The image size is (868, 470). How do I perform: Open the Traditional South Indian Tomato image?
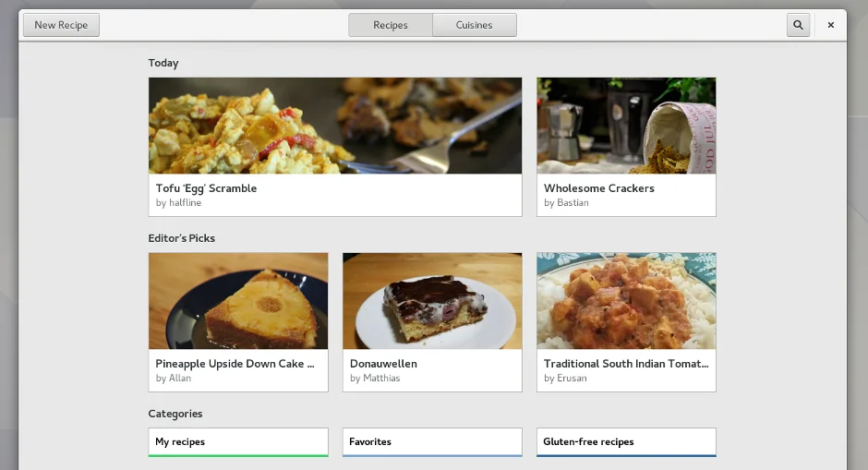626,301
